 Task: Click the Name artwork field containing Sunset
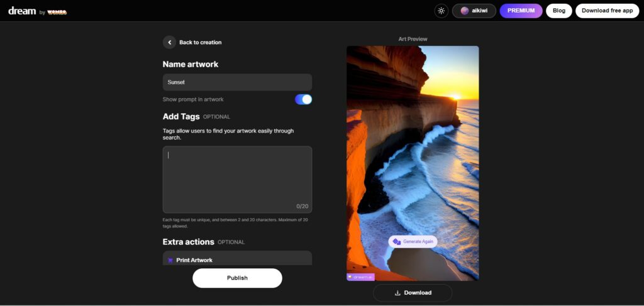click(x=237, y=82)
